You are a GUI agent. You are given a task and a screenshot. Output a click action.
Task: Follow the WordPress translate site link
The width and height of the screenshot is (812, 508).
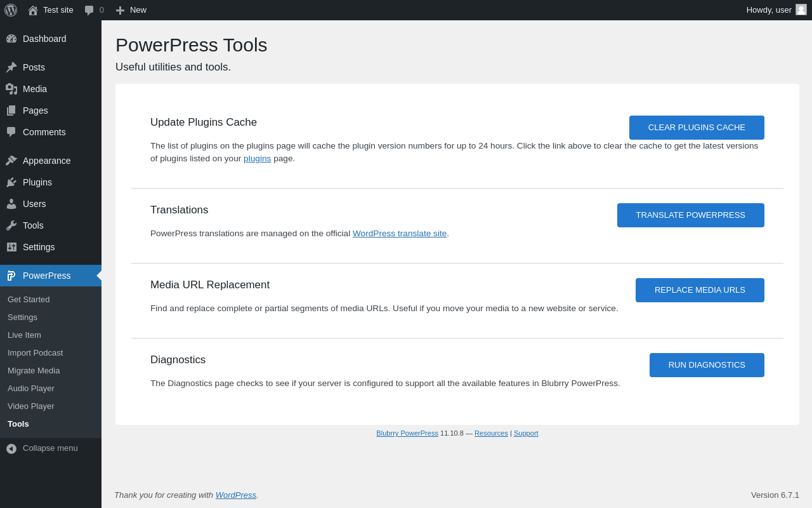click(x=400, y=234)
